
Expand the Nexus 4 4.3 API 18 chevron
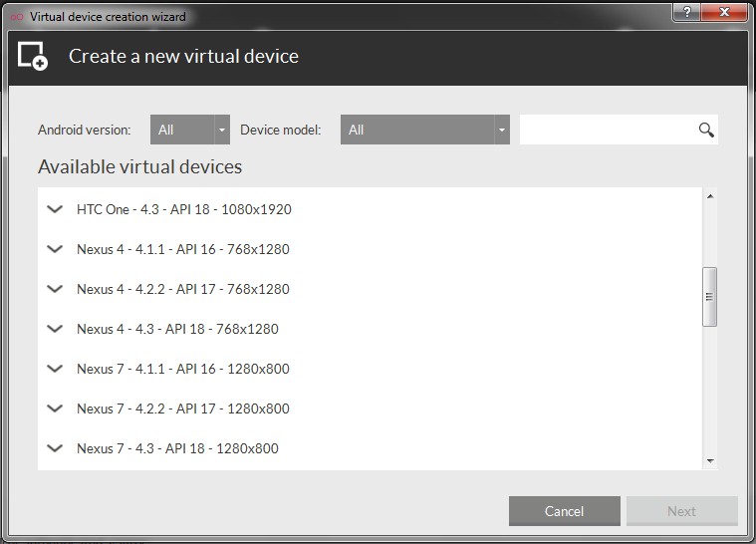[x=55, y=329]
